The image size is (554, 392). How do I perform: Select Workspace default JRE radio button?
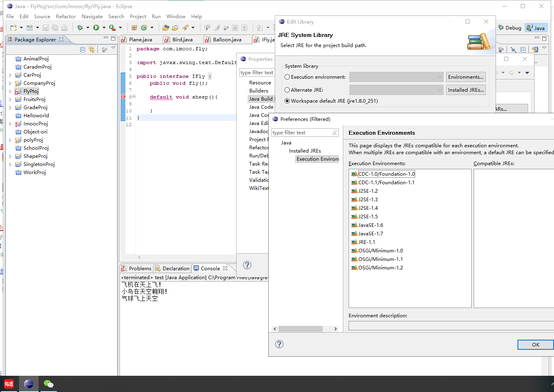[287, 101]
